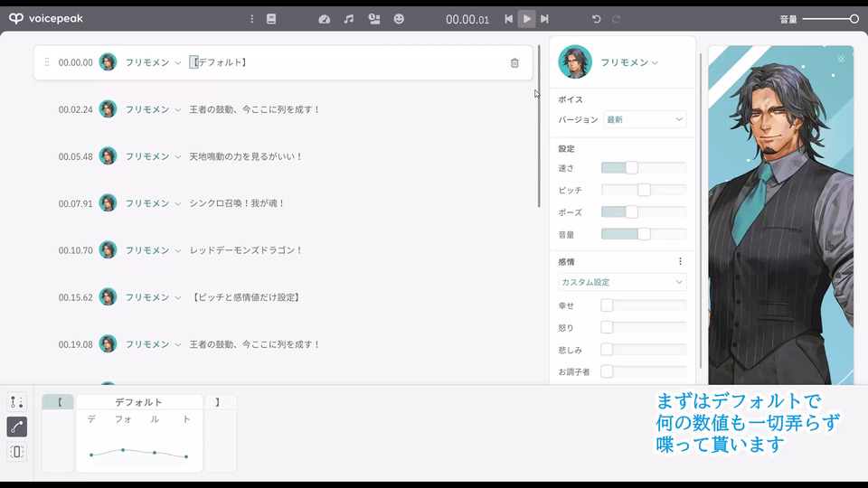
Task: Skip to previous line button
Action: coord(508,19)
